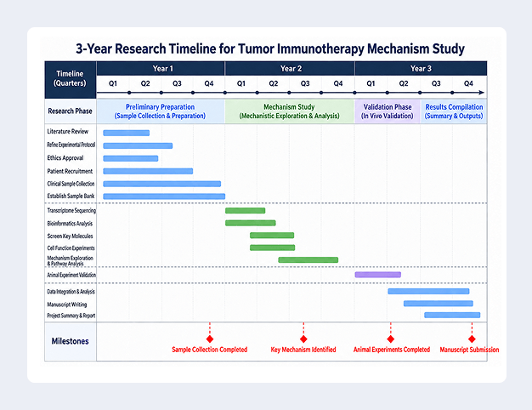
Task: Click the Animal Experiments Completed text
Action: click(x=392, y=350)
